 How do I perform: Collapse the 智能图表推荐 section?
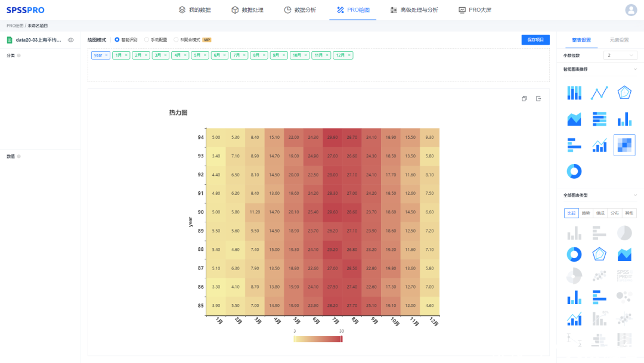click(x=635, y=69)
